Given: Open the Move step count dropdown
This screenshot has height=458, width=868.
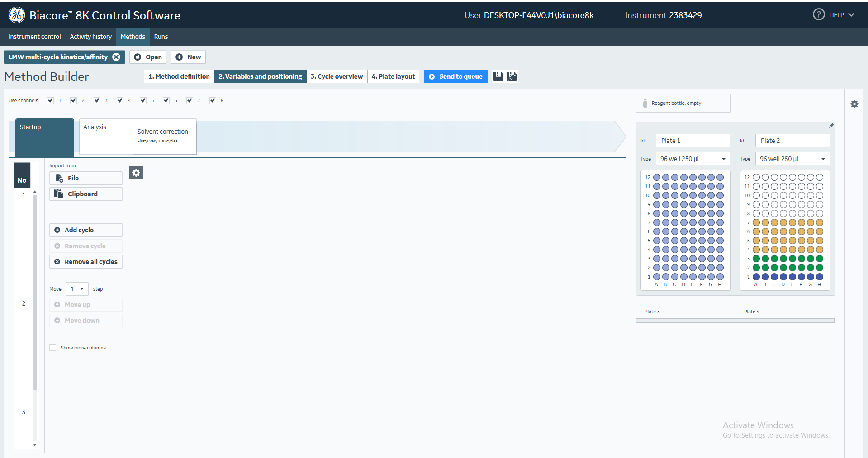Looking at the screenshot, I should click(77, 289).
